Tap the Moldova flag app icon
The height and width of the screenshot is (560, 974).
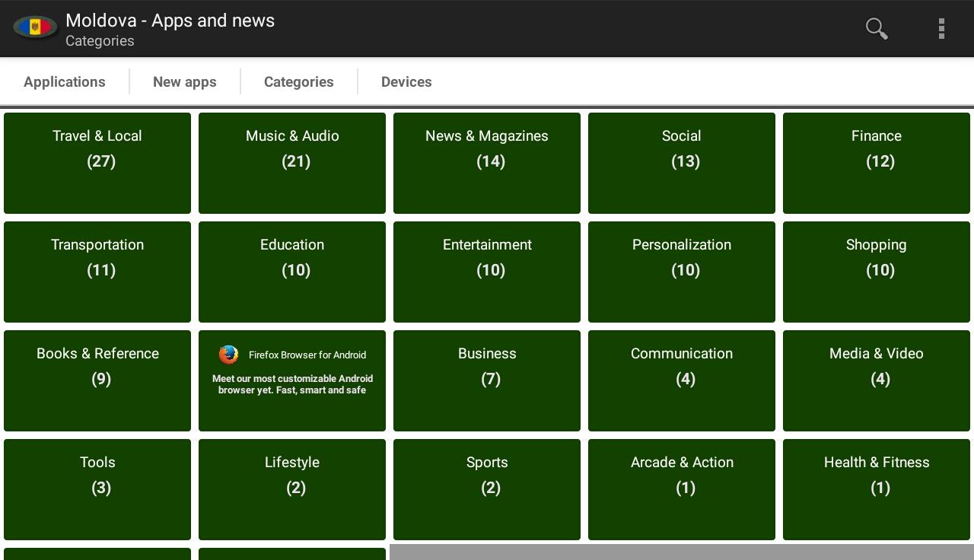(x=35, y=27)
